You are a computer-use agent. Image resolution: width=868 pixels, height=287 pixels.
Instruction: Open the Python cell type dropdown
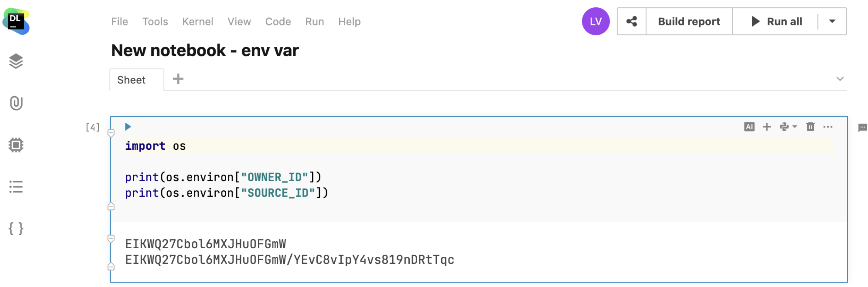pos(789,127)
